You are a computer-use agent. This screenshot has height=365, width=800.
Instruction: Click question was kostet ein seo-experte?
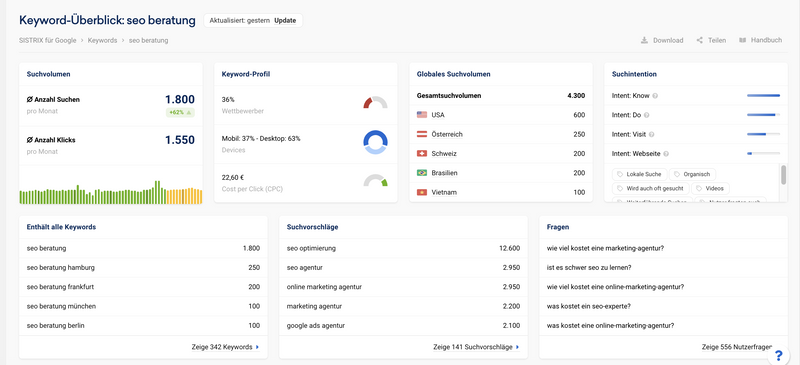click(x=589, y=306)
